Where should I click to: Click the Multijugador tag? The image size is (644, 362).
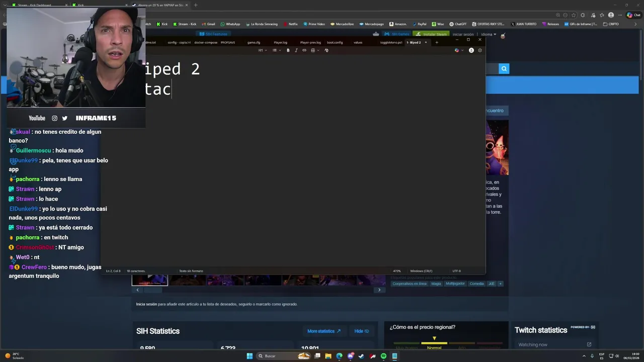(x=455, y=284)
